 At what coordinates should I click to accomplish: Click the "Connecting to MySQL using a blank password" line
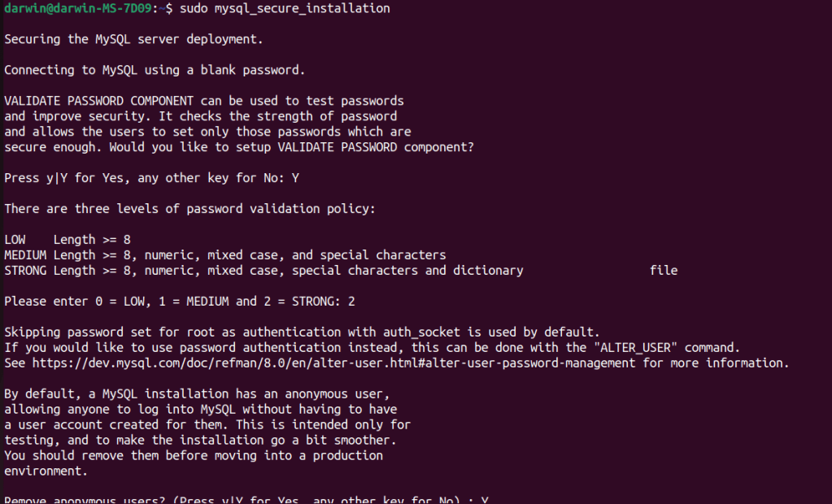[x=155, y=70]
